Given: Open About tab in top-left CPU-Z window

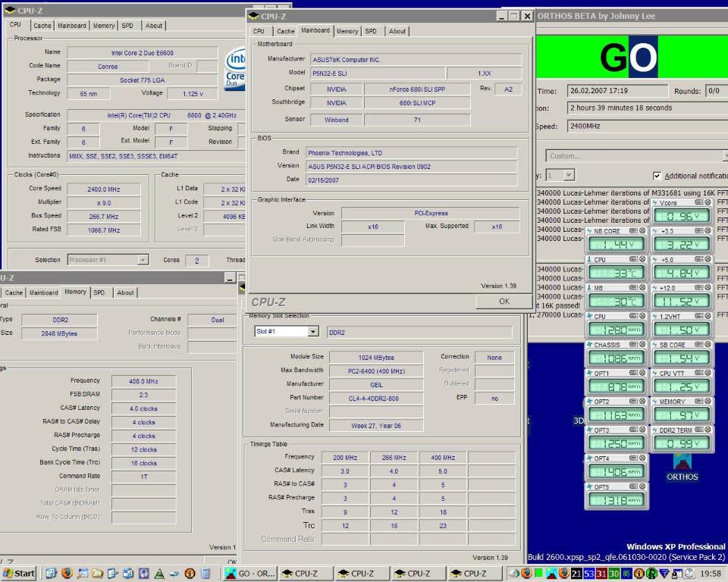Looking at the screenshot, I should pos(154,26).
